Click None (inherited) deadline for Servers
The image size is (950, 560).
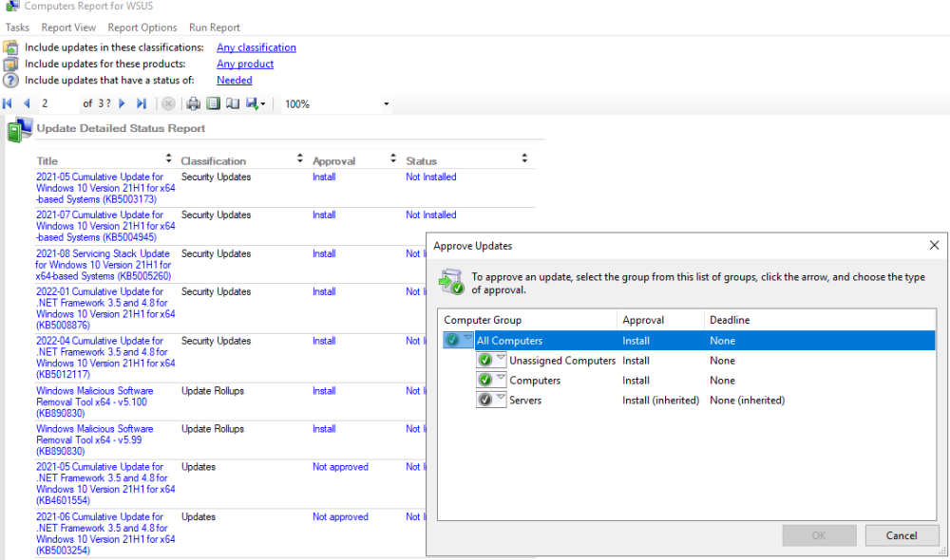point(747,401)
